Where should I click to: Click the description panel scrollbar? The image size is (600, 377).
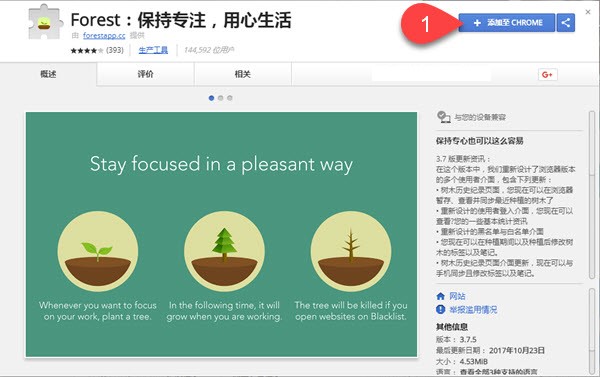click(592, 194)
